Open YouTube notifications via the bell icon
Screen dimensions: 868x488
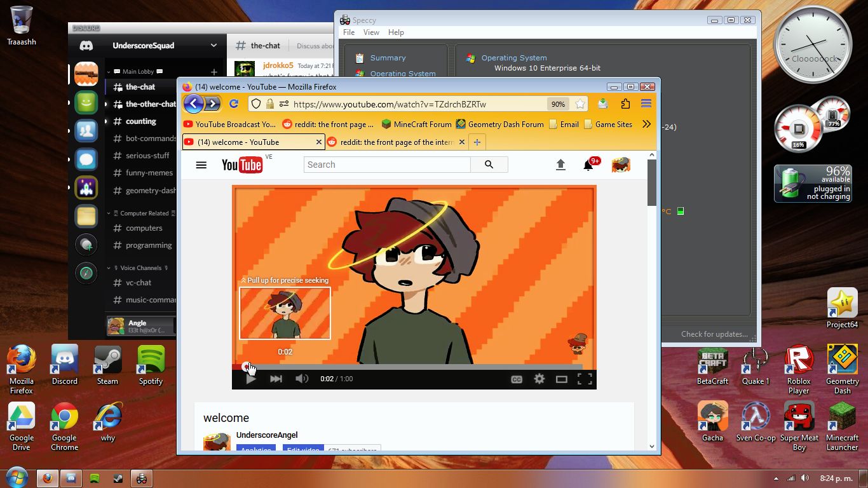[x=588, y=165]
